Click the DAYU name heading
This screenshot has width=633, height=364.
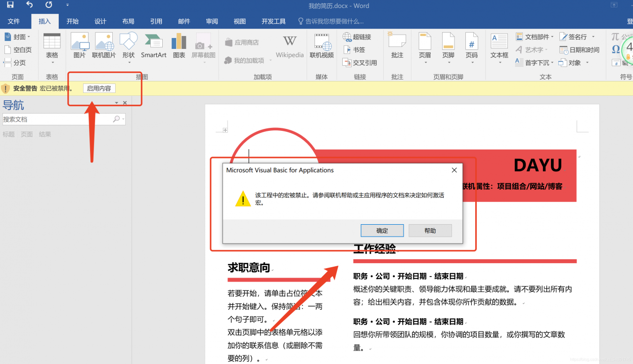pos(538,165)
